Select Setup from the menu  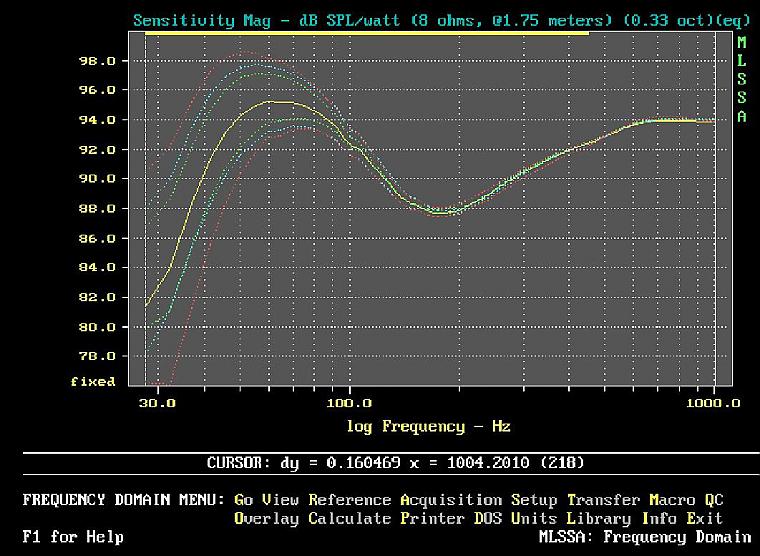534,500
